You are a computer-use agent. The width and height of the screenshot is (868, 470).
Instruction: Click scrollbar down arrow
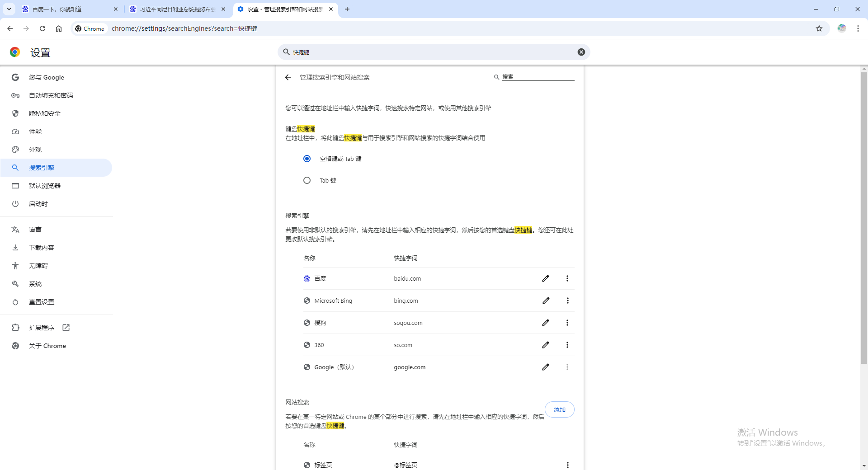864,466
